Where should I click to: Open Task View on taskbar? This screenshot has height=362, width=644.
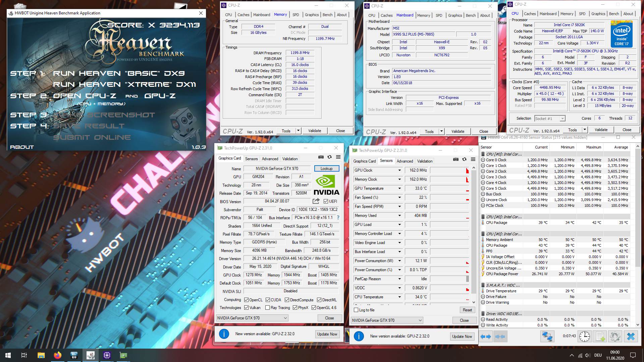coord(24,355)
